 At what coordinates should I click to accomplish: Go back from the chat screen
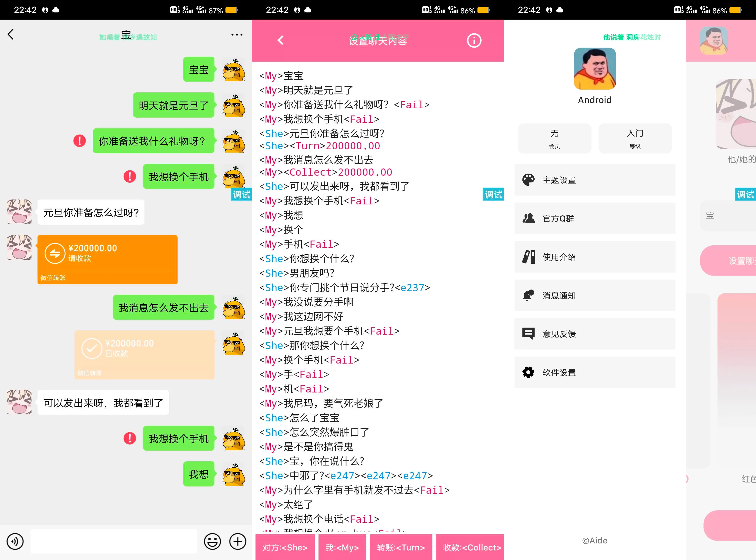[11, 34]
